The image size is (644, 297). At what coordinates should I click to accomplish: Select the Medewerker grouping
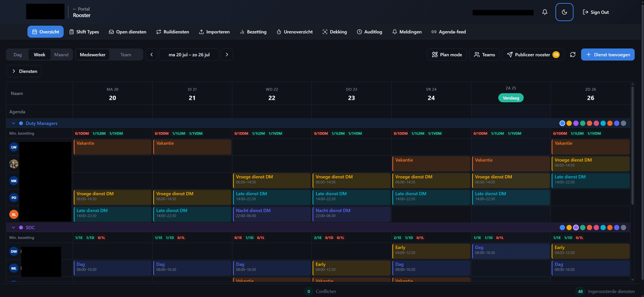tap(93, 55)
